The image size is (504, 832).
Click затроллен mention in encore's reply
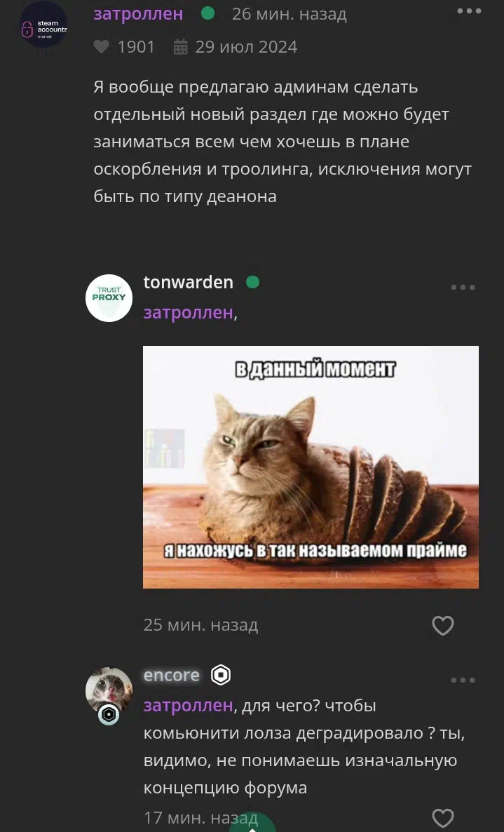(x=188, y=705)
